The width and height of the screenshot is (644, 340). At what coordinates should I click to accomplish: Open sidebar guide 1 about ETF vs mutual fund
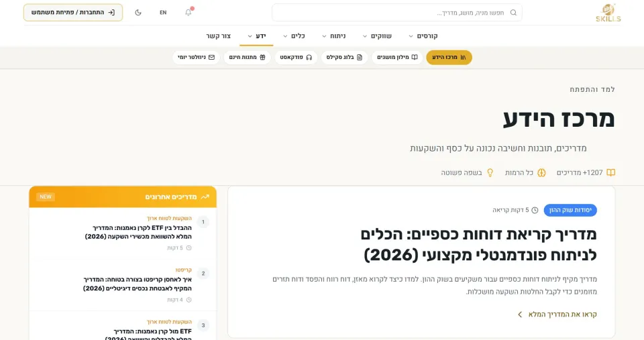[138, 233]
